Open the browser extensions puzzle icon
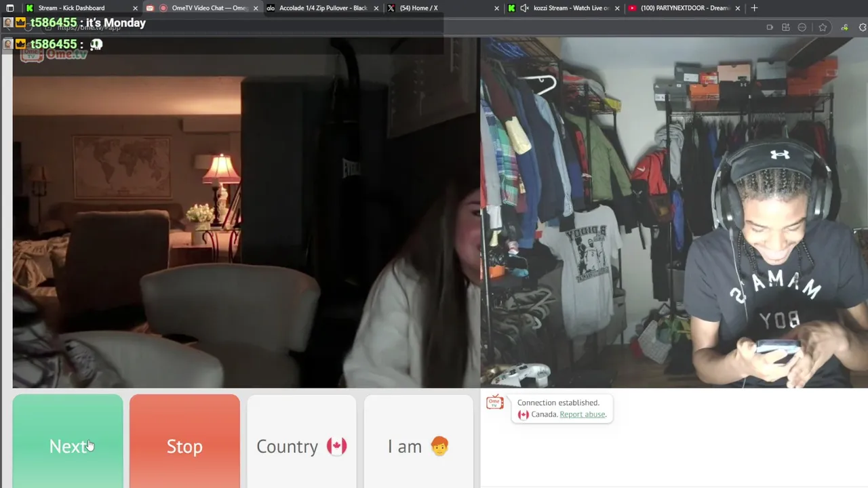The height and width of the screenshot is (488, 868). point(863,27)
